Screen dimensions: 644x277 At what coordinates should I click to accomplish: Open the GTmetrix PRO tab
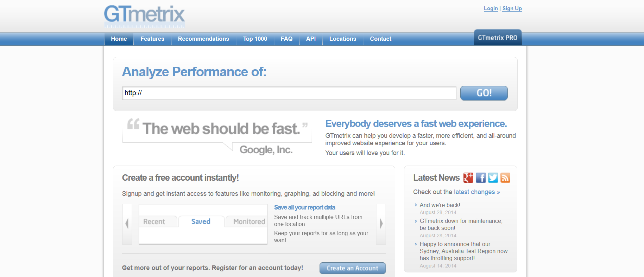[x=498, y=38]
